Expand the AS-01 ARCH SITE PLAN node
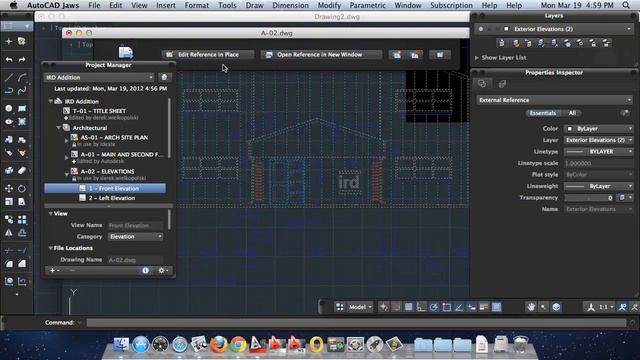This screenshot has width=640, height=360. [67, 140]
